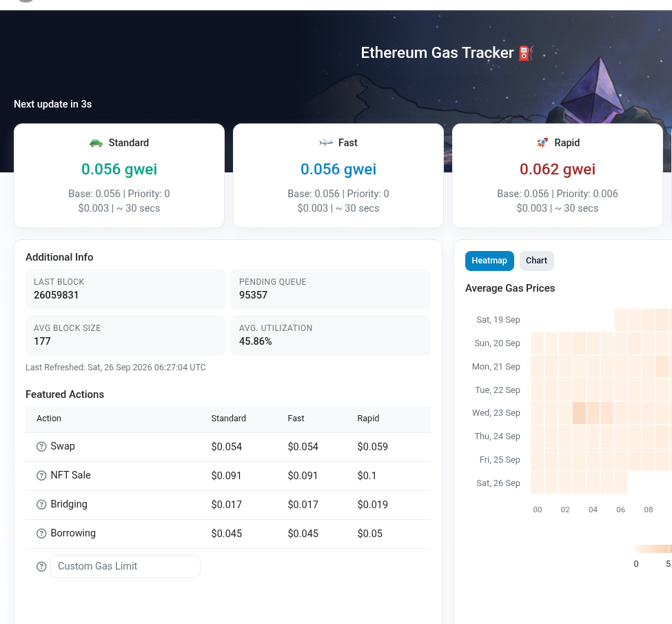Click the Standard 0.056 gwei value

119,169
